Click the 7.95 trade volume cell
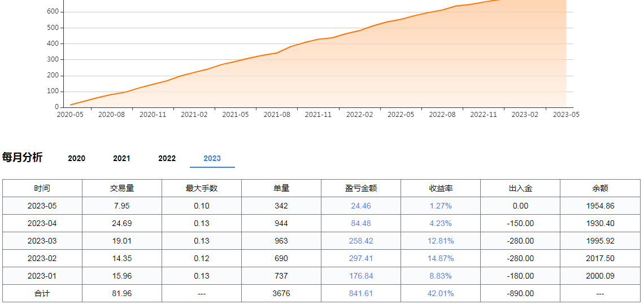Image resolution: width=644 pixels, height=304 pixels. pos(122,206)
